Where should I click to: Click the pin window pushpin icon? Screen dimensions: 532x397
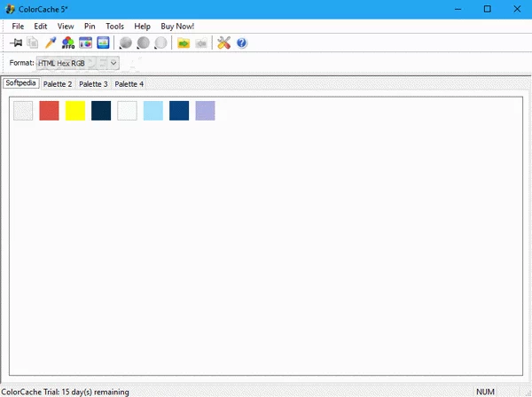(16, 43)
